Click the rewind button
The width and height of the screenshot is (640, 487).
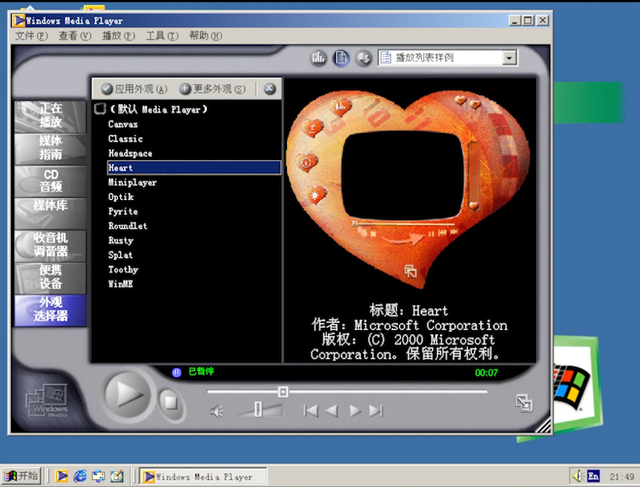coord(332,411)
